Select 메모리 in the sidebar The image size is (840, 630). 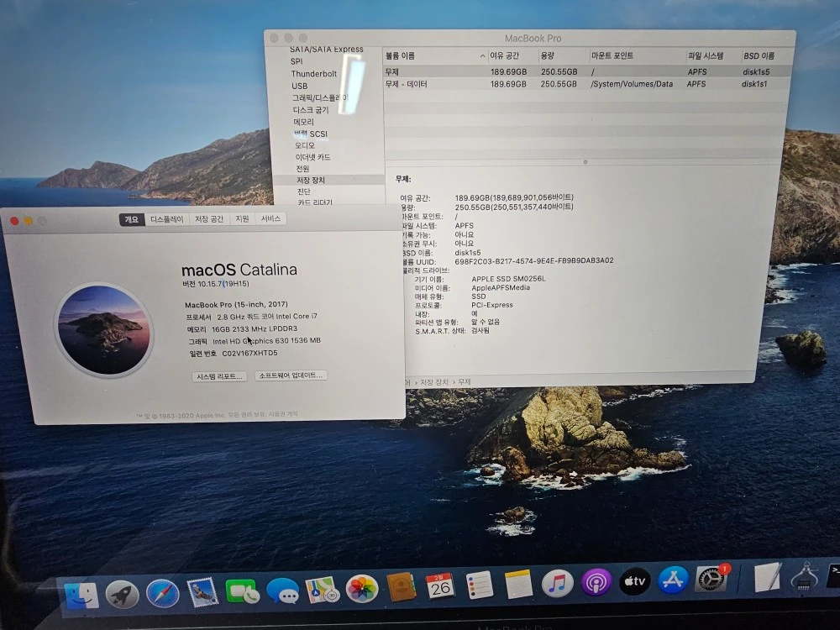click(x=304, y=122)
